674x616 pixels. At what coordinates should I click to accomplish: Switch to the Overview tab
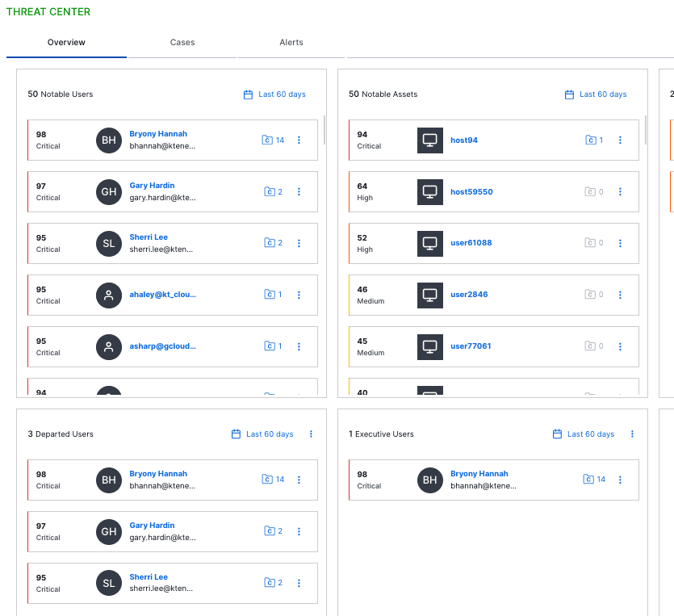click(x=66, y=42)
